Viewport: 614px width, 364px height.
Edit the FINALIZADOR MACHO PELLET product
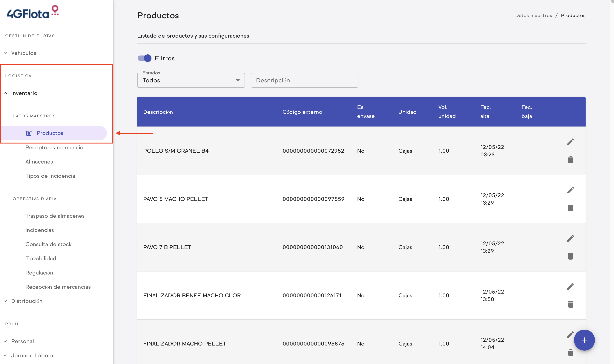tap(571, 334)
